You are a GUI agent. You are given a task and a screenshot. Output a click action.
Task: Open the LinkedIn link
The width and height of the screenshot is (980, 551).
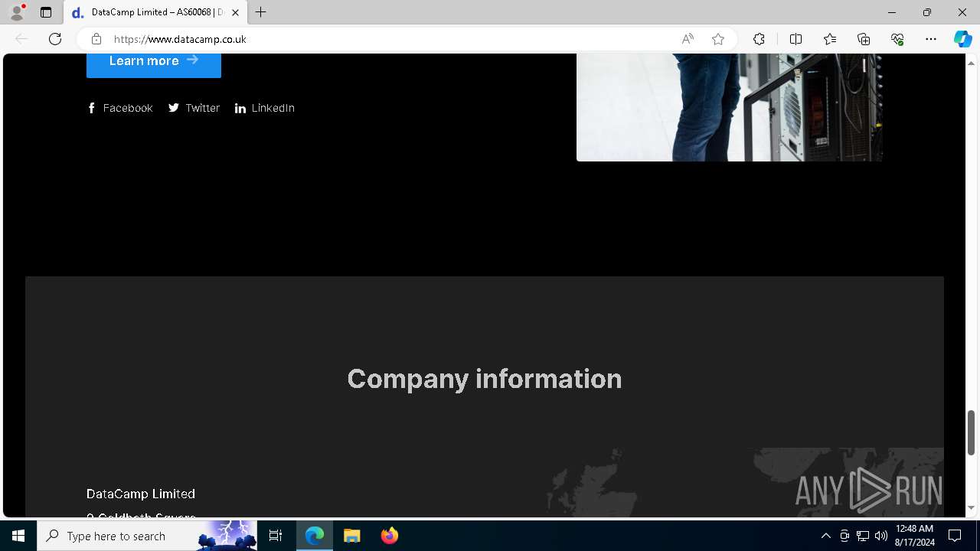pyautogui.click(x=265, y=108)
